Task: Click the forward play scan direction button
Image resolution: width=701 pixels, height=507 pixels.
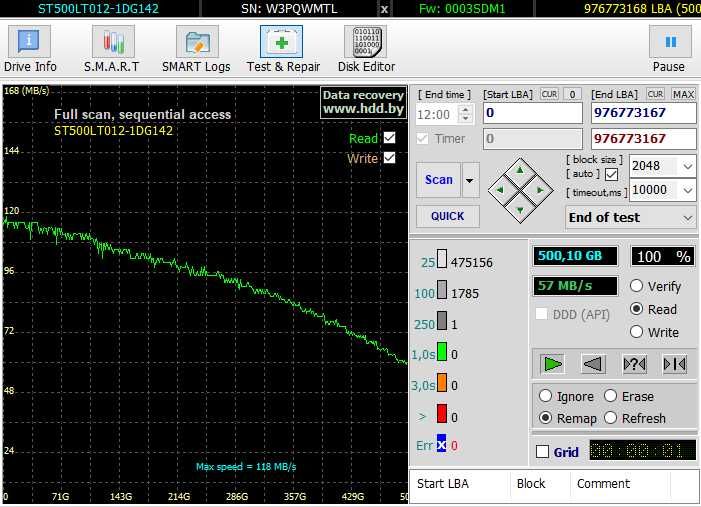Action: click(552, 363)
